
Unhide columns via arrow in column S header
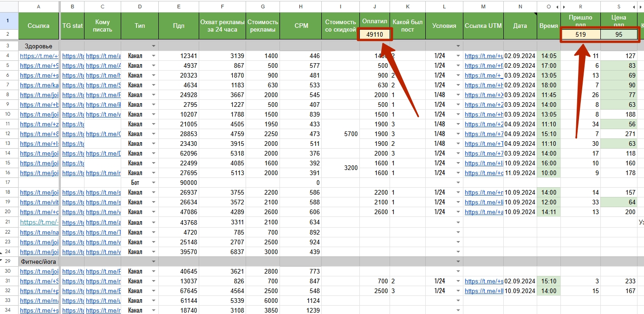point(634,7)
